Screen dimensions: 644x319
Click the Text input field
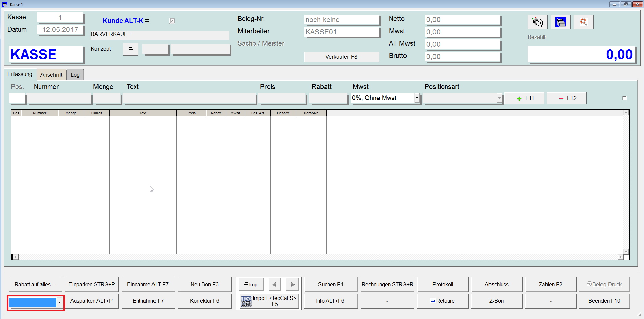point(190,98)
